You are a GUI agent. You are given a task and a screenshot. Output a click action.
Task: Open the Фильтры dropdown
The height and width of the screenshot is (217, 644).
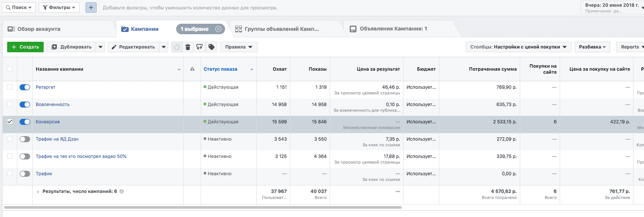(x=59, y=8)
